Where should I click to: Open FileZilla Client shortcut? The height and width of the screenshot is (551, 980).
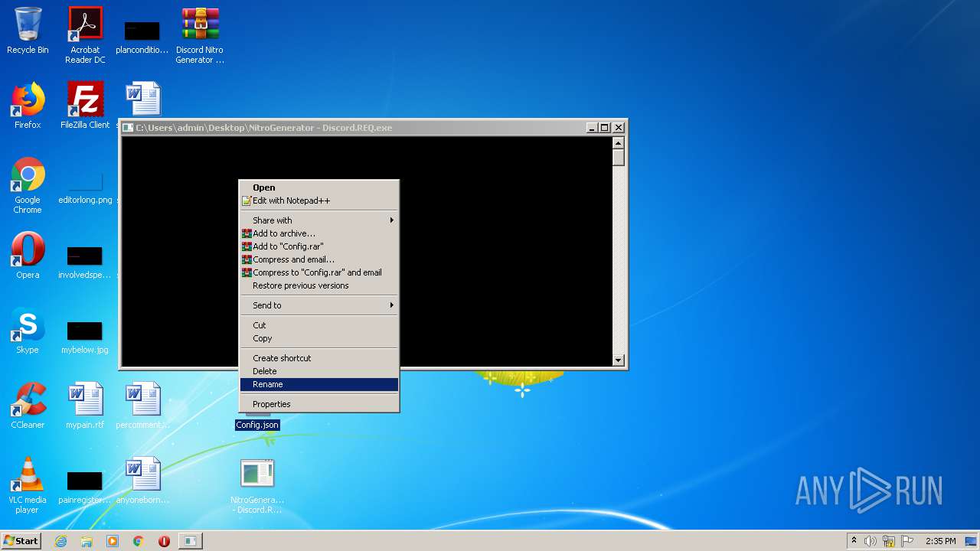coord(85,106)
